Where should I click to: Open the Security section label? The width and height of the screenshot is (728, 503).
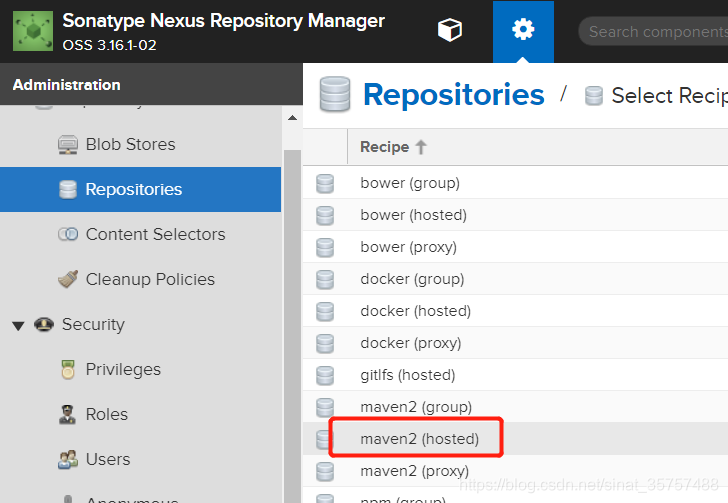[93, 325]
